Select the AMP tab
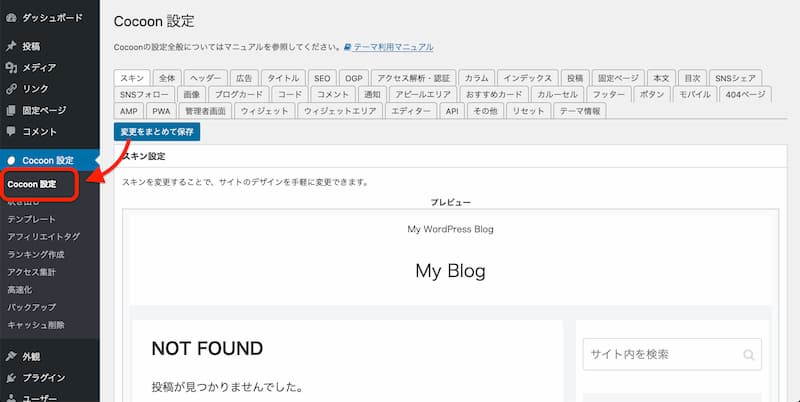The image size is (800, 402). (129, 111)
